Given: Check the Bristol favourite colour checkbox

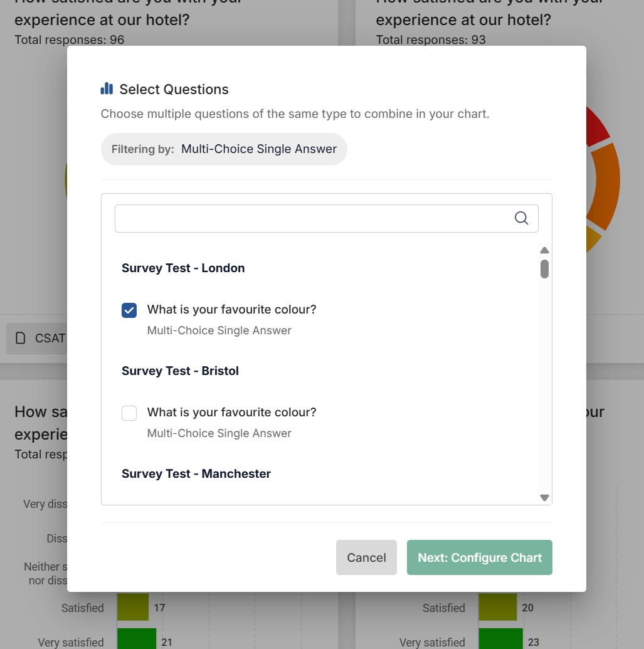Looking at the screenshot, I should click(129, 413).
